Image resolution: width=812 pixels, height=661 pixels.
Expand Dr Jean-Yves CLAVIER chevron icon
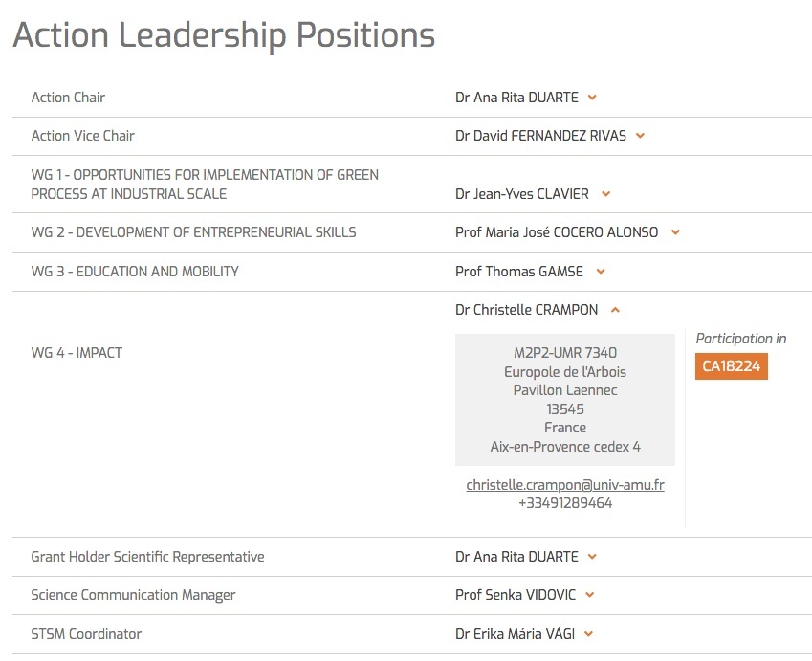pyautogui.click(x=606, y=194)
